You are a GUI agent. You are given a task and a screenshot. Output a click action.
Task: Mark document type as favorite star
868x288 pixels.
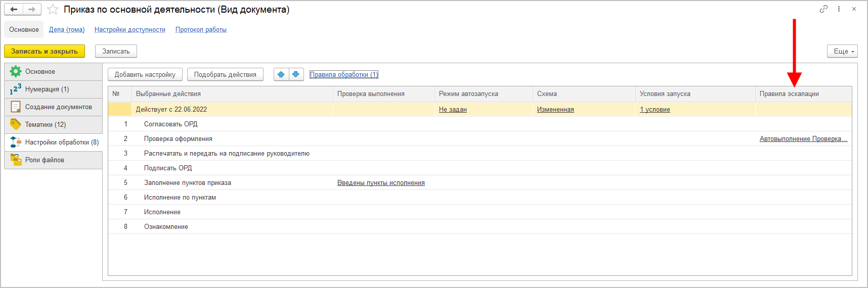point(53,10)
